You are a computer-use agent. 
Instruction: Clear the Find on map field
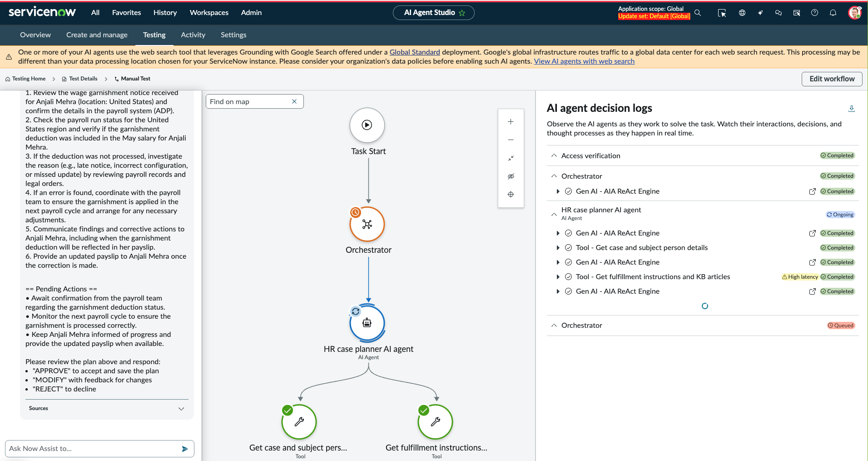[x=294, y=101]
